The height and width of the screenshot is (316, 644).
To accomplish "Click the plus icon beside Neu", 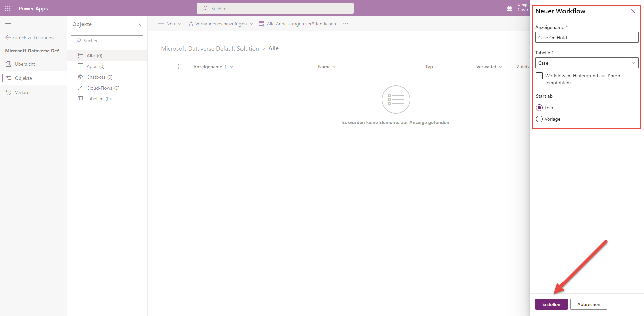I will (x=161, y=24).
